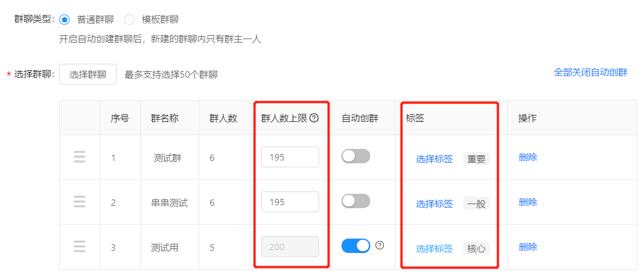Click the drag handle icon for 测试群 row

[79, 156]
